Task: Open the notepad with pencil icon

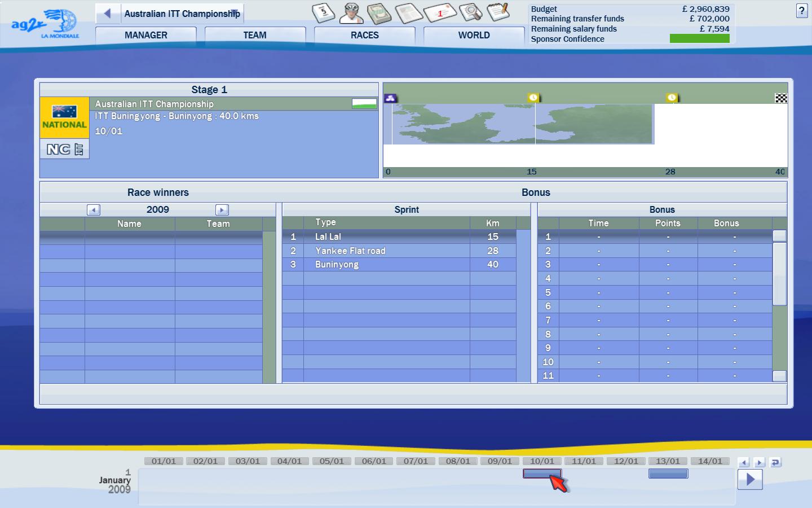Action: click(498, 12)
